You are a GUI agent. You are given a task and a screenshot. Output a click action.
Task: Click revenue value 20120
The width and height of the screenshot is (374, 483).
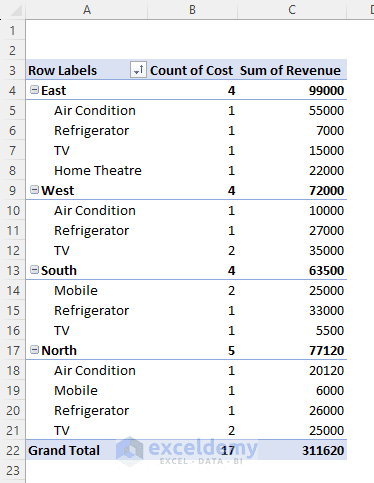[x=326, y=370]
